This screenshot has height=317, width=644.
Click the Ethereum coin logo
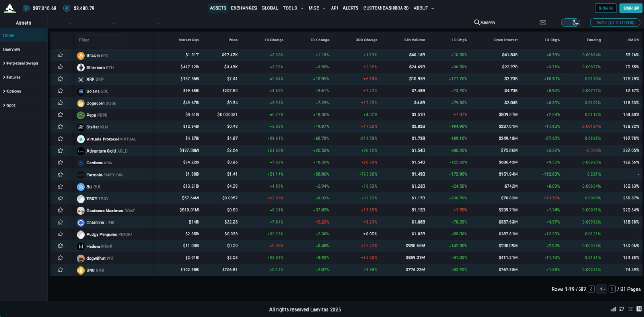click(x=81, y=67)
